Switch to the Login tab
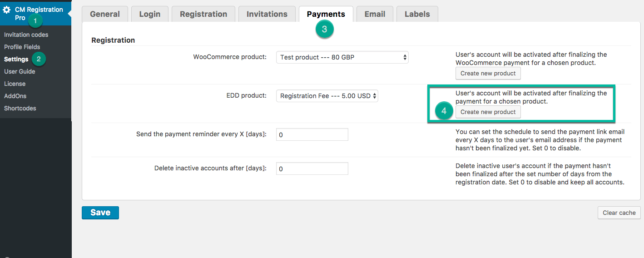The image size is (644, 258). [149, 14]
